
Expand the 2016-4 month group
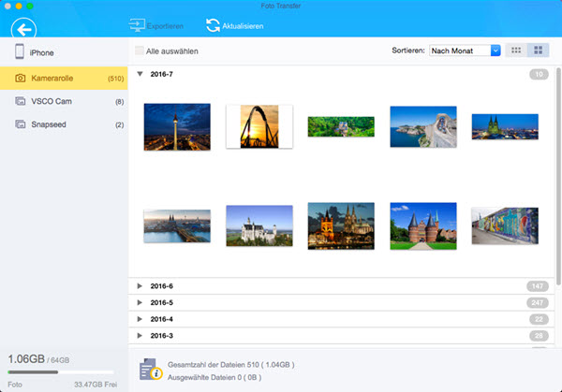click(140, 319)
